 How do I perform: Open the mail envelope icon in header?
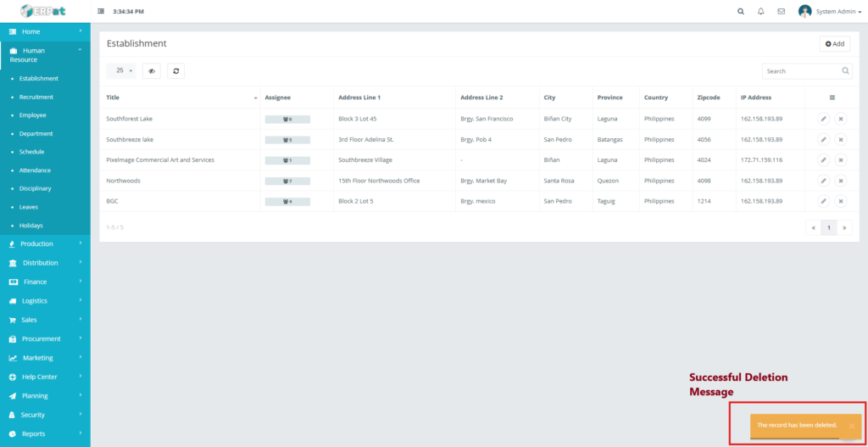(781, 12)
